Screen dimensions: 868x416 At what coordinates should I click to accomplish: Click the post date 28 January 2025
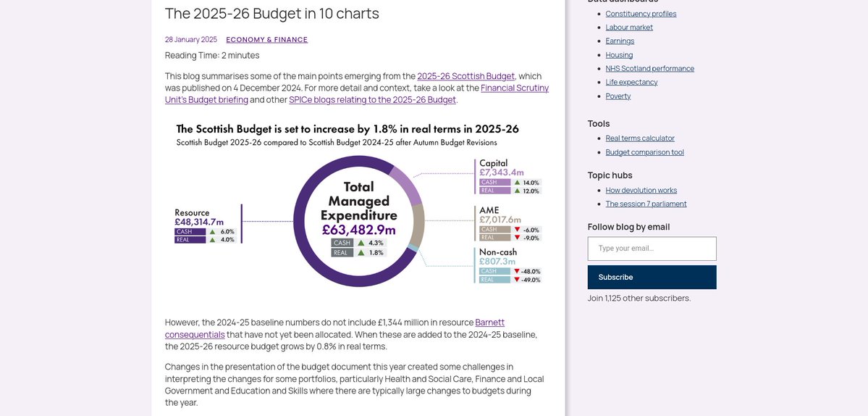tap(191, 40)
